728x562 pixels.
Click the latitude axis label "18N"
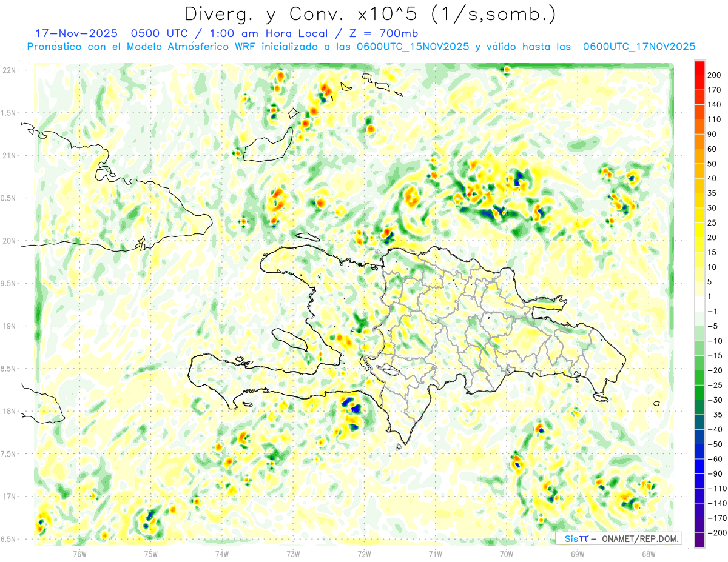coord(10,412)
